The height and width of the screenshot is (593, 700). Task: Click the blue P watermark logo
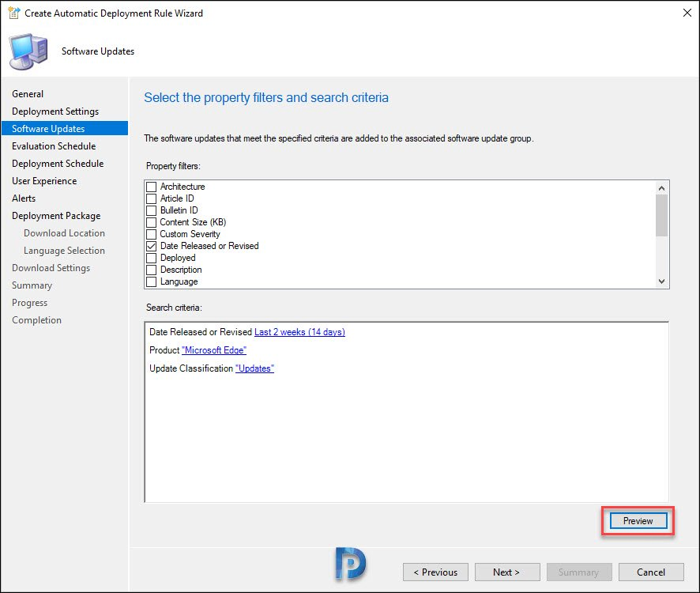coord(351,564)
